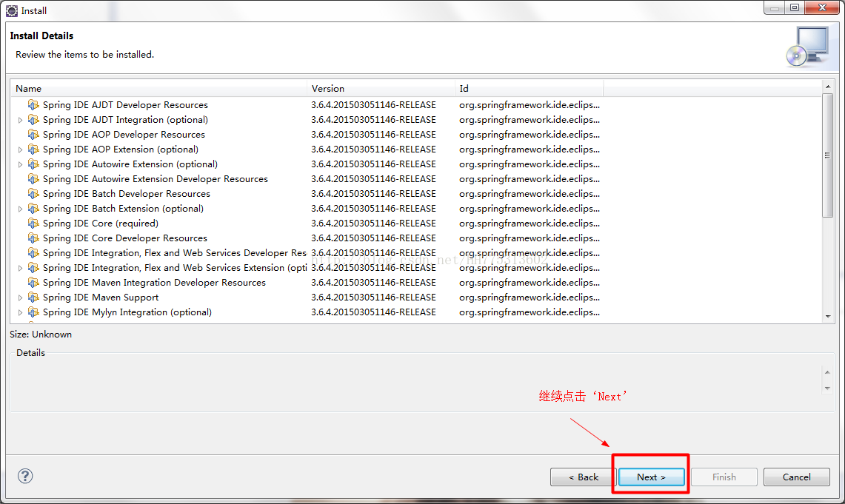This screenshot has height=504, width=845.
Task: Click the Spring IDE AJDT Developer Resources feature icon
Action: point(33,104)
